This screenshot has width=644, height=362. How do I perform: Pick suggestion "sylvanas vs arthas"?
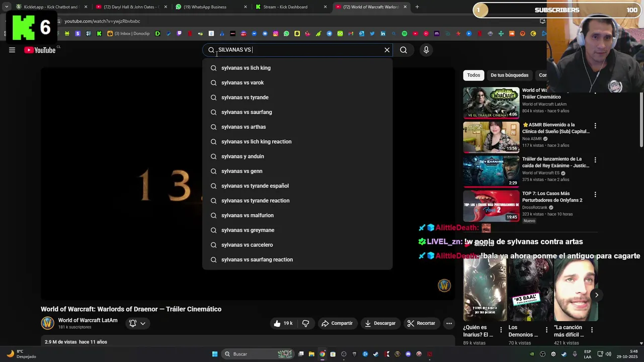click(297, 127)
